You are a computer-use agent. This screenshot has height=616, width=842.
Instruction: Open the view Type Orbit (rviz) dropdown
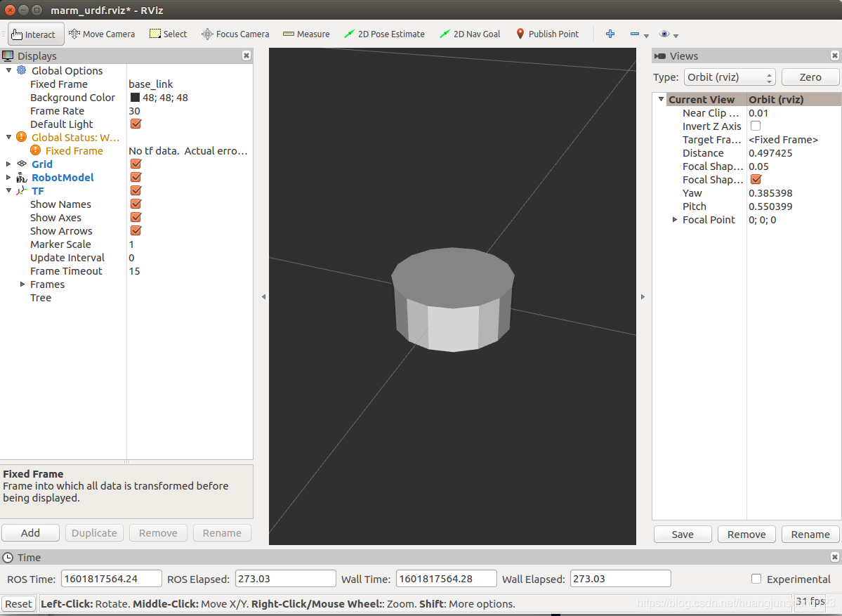coord(730,77)
